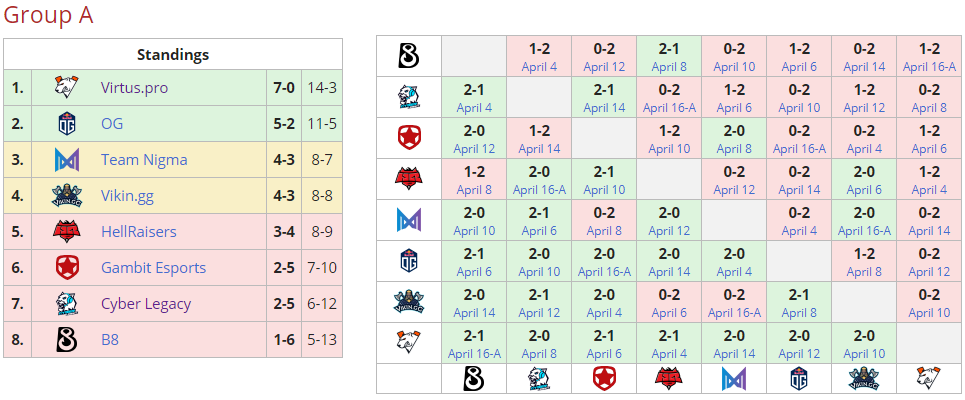
Task: Open the Gambit Esports link
Action: click(153, 268)
